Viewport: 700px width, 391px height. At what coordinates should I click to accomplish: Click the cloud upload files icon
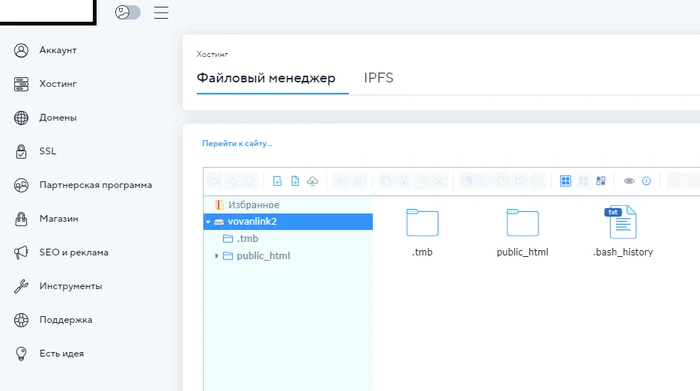coord(312,181)
